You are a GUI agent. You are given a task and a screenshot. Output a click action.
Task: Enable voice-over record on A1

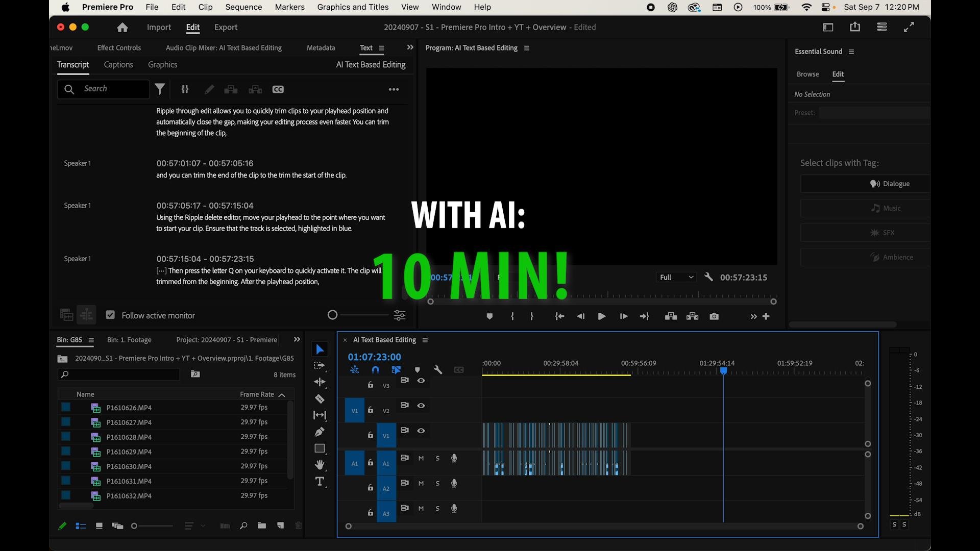pyautogui.click(x=454, y=458)
